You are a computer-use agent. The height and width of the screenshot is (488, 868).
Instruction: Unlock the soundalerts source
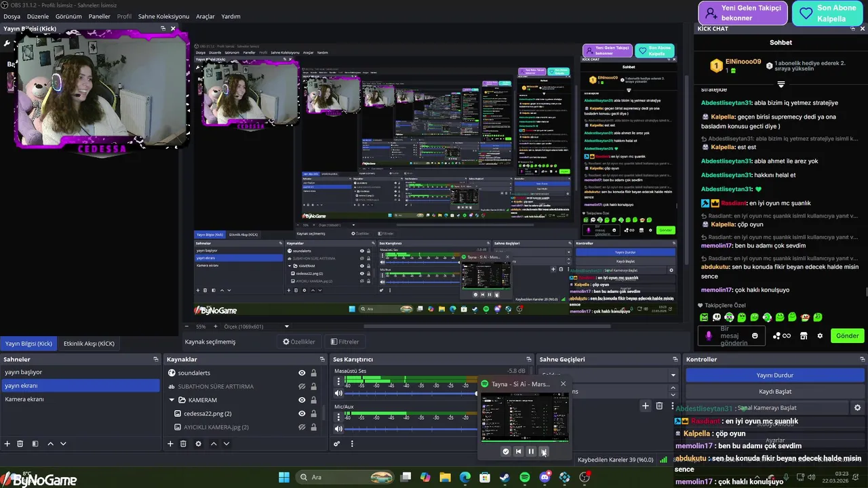point(313,373)
